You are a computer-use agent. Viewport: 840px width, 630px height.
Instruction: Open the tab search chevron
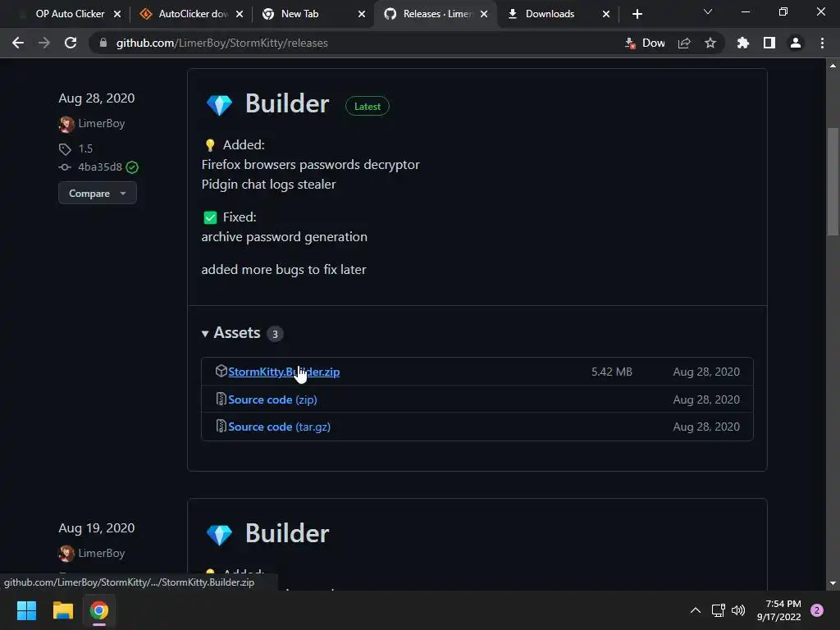coord(708,11)
